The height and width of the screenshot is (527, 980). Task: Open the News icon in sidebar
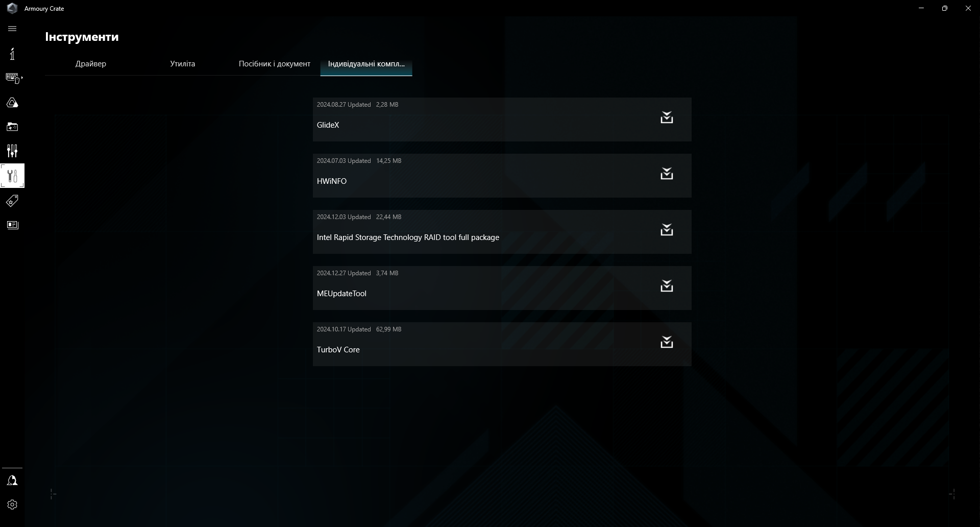[12, 225]
